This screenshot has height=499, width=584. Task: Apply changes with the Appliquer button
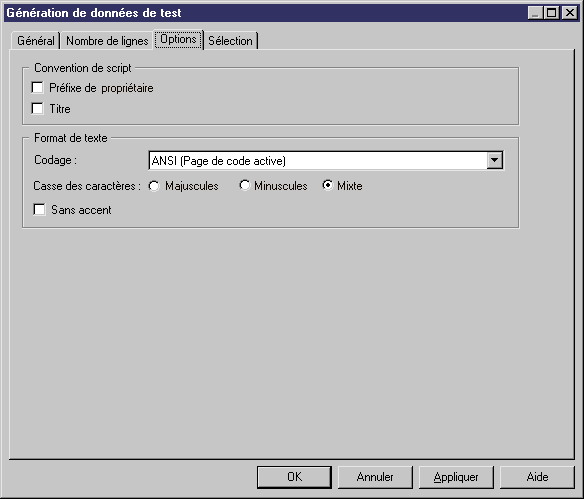tap(456, 477)
